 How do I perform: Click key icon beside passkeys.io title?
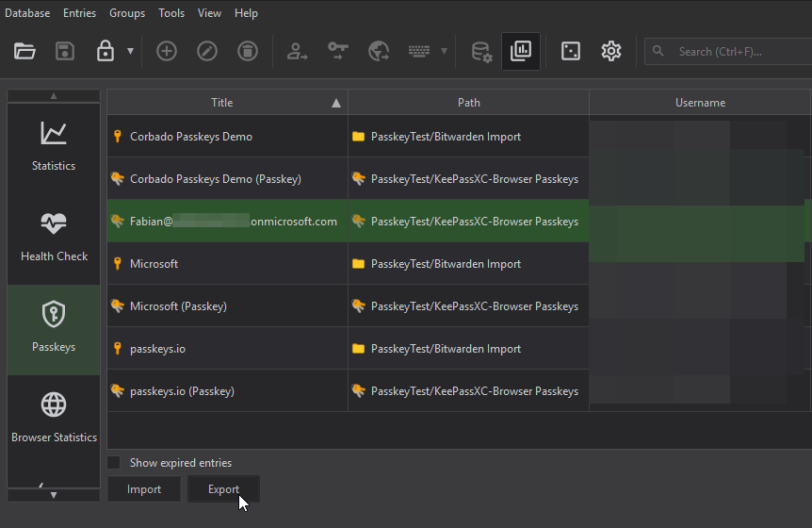pyautogui.click(x=118, y=349)
